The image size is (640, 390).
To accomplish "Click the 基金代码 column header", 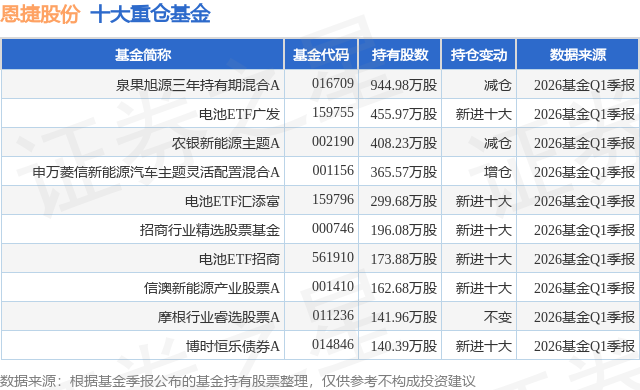I will coord(321,55).
